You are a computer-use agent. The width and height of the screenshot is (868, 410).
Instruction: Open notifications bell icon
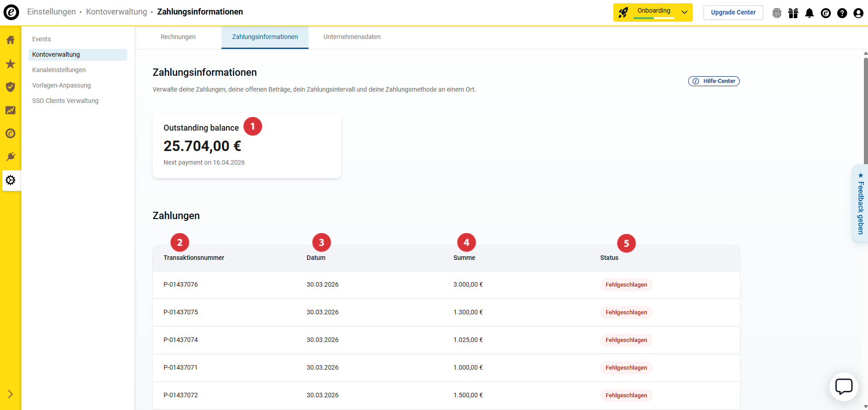point(810,13)
